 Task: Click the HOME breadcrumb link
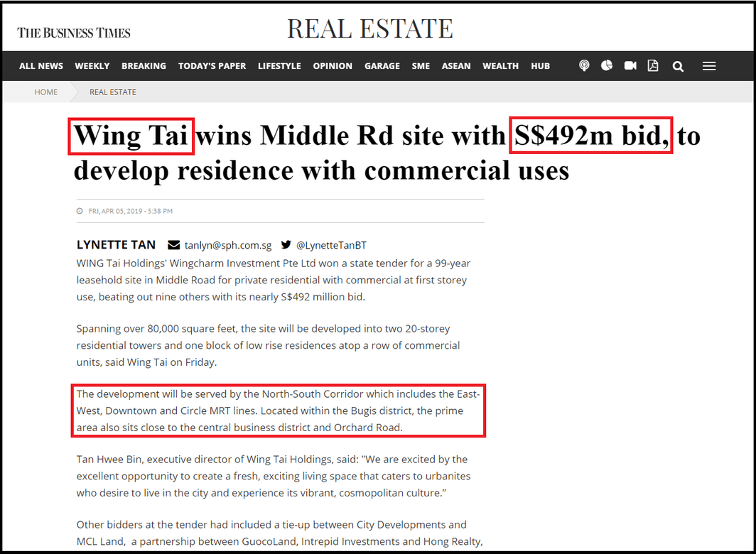(46, 92)
